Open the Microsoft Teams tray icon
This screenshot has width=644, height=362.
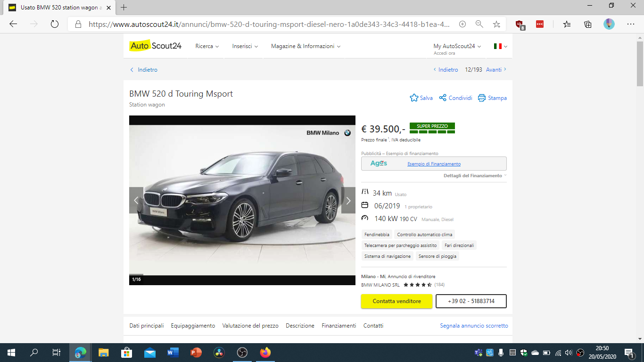click(x=478, y=353)
